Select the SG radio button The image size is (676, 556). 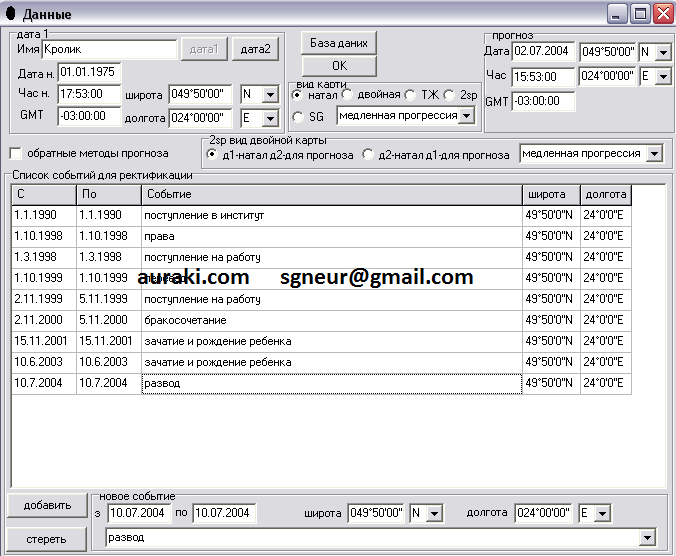click(x=297, y=117)
